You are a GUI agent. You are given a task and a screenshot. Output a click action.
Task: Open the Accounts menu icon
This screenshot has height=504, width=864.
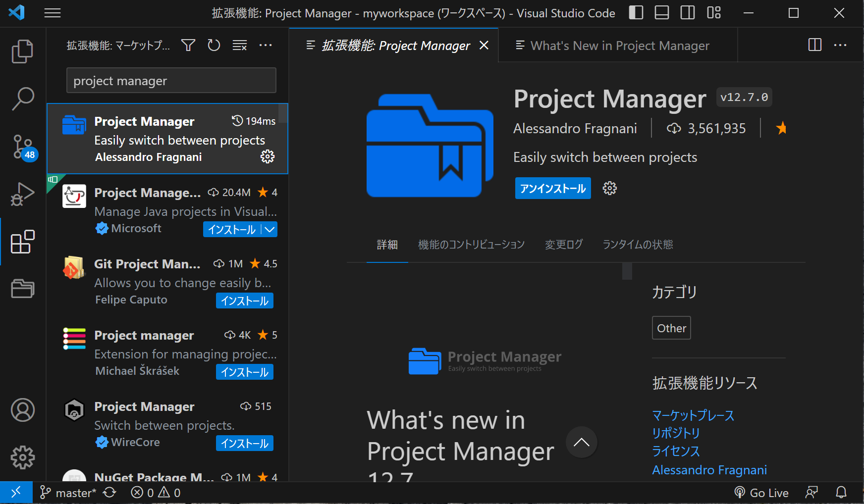pos(23,410)
